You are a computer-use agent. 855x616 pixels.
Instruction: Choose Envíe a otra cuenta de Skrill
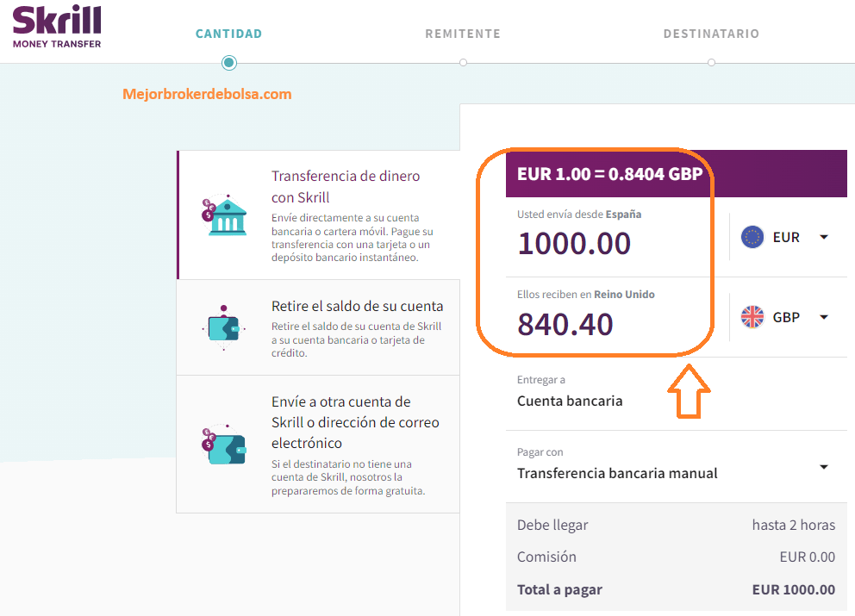(319, 445)
